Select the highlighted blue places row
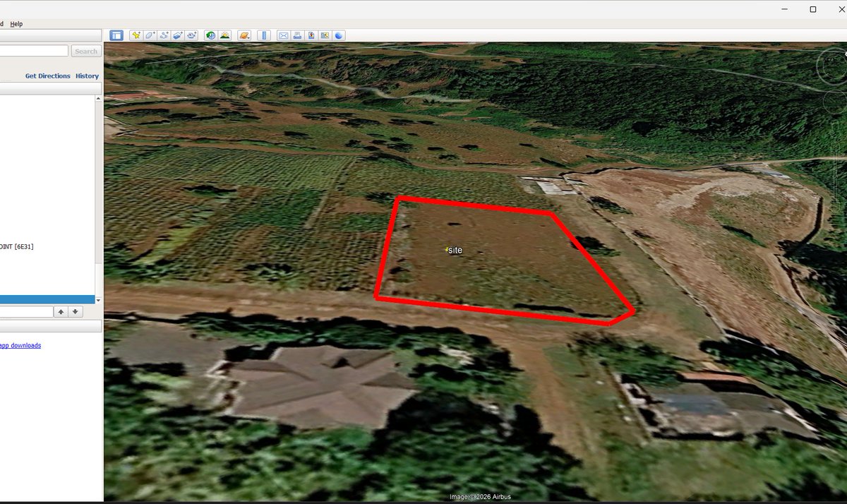Image resolution: width=847 pixels, height=504 pixels. pos(47,299)
